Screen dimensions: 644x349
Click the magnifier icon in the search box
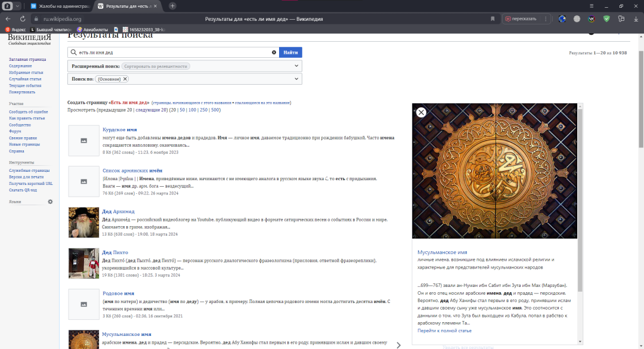coord(73,52)
